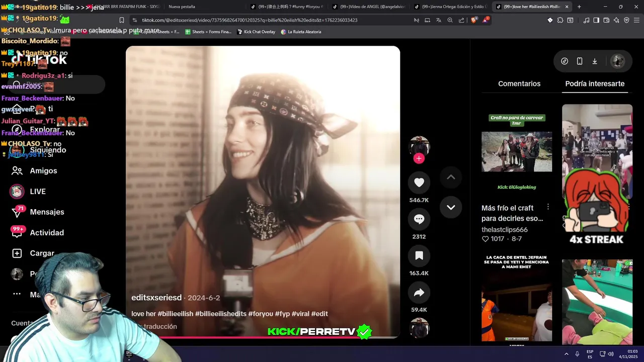
Task: Click the #viral hashtag in the caption
Action: [300, 314]
